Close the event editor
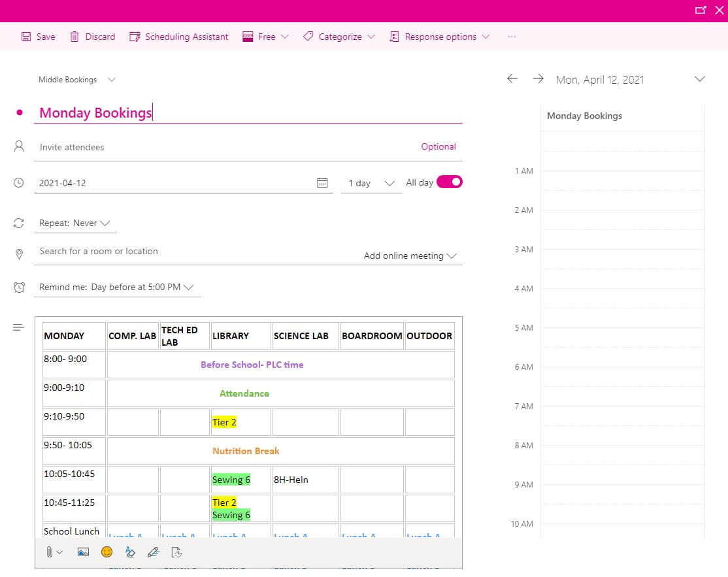Screen dimensions: 728x577 [720, 10]
